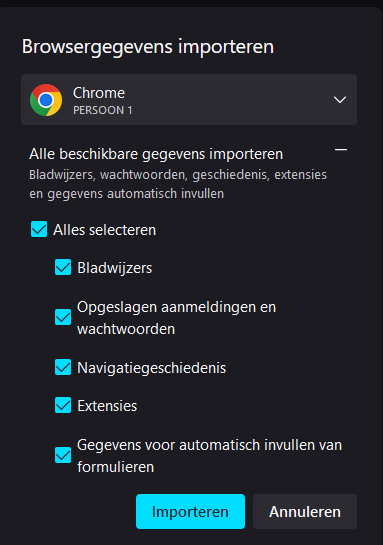
Task: Collapse the import options with minus icon
Action: [x=341, y=150]
